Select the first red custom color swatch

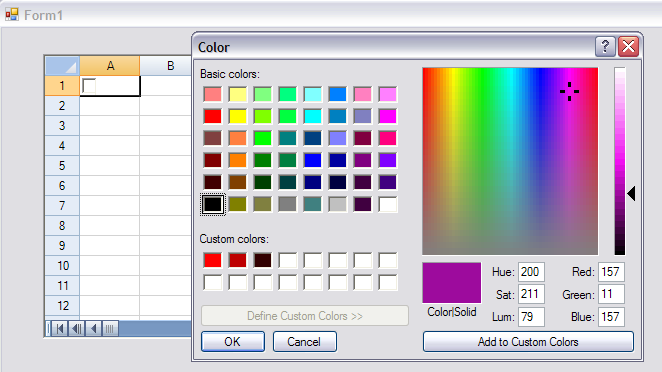point(213,261)
